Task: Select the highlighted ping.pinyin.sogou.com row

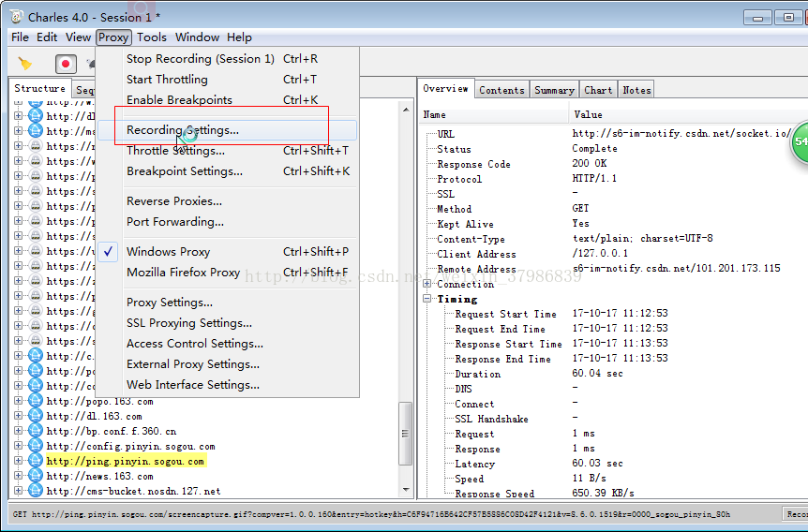Action: tap(126, 461)
